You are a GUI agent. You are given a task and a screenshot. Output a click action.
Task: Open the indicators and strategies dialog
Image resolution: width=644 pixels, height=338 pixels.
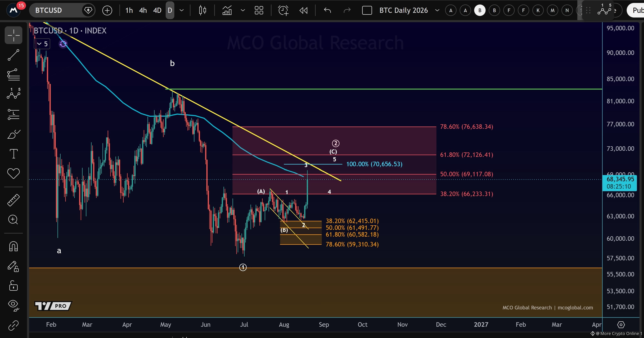point(227,10)
